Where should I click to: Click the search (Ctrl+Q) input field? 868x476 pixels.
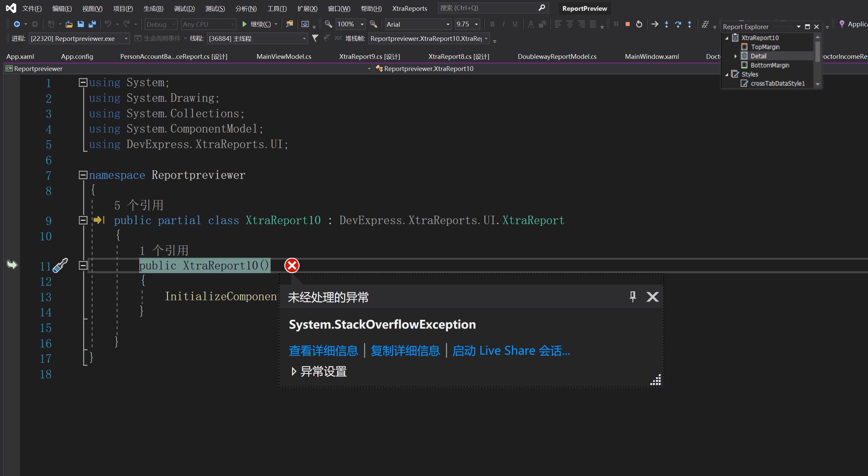tap(493, 8)
